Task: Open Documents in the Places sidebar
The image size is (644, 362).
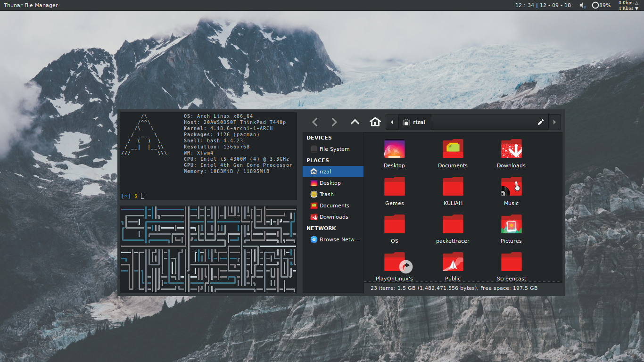Action: click(333, 206)
